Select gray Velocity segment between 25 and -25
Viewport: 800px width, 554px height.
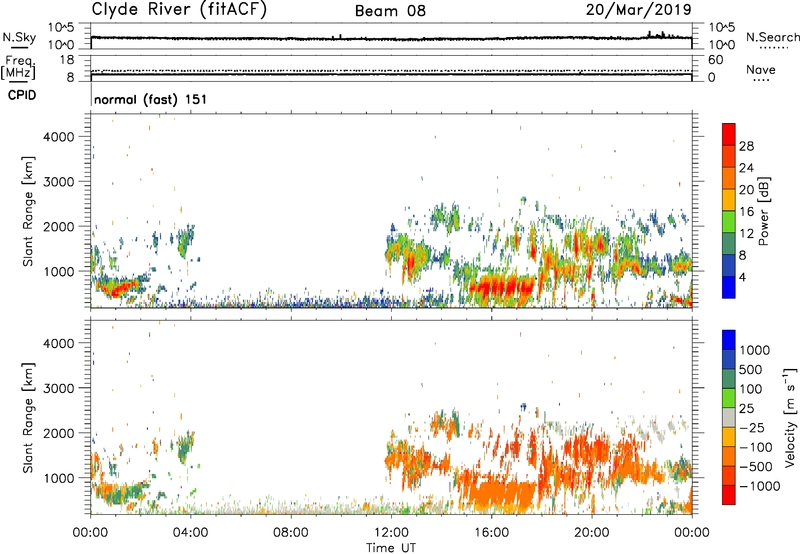click(729, 417)
